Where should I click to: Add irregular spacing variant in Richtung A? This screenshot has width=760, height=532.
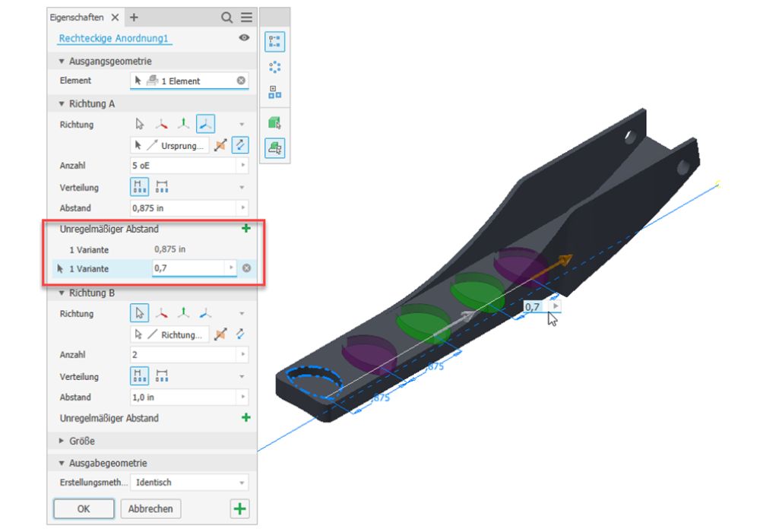click(x=245, y=228)
